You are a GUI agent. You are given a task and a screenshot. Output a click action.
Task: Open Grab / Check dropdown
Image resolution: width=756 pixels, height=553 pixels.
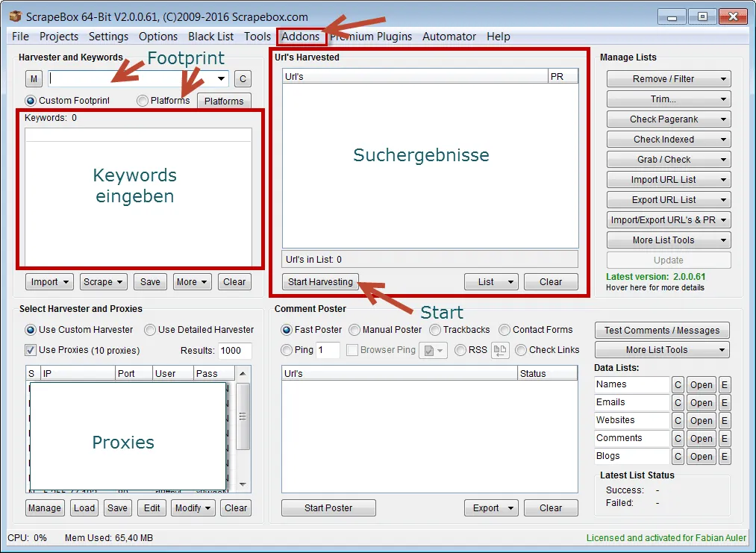669,160
